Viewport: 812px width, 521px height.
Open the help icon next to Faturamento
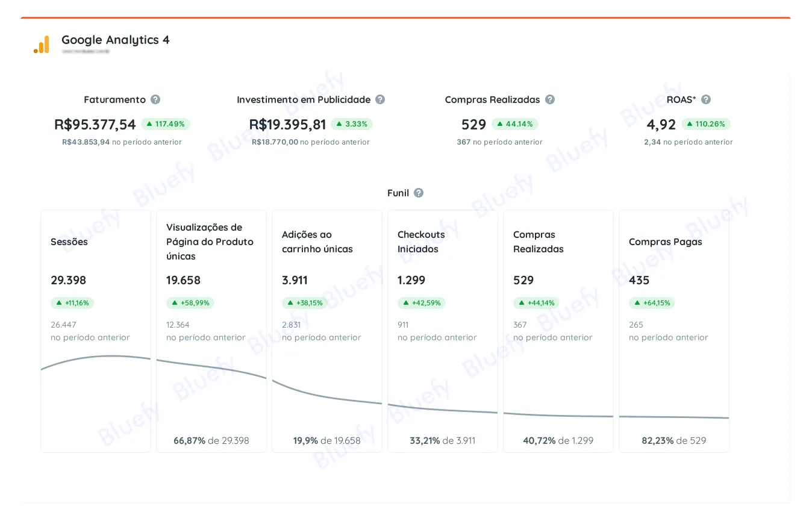coord(155,99)
